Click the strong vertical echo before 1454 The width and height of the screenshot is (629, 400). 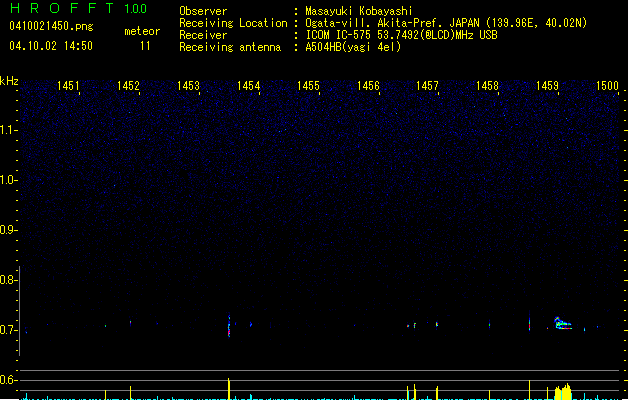point(229,325)
